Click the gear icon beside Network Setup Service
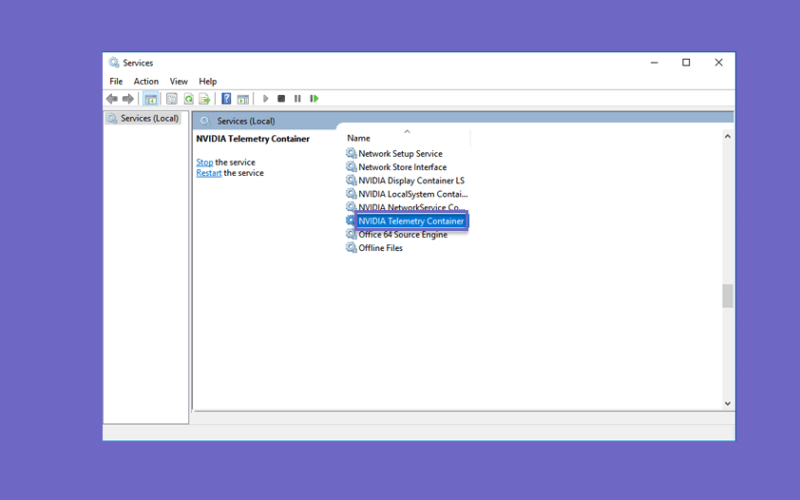The image size is (800, 500). click(351, 153)
